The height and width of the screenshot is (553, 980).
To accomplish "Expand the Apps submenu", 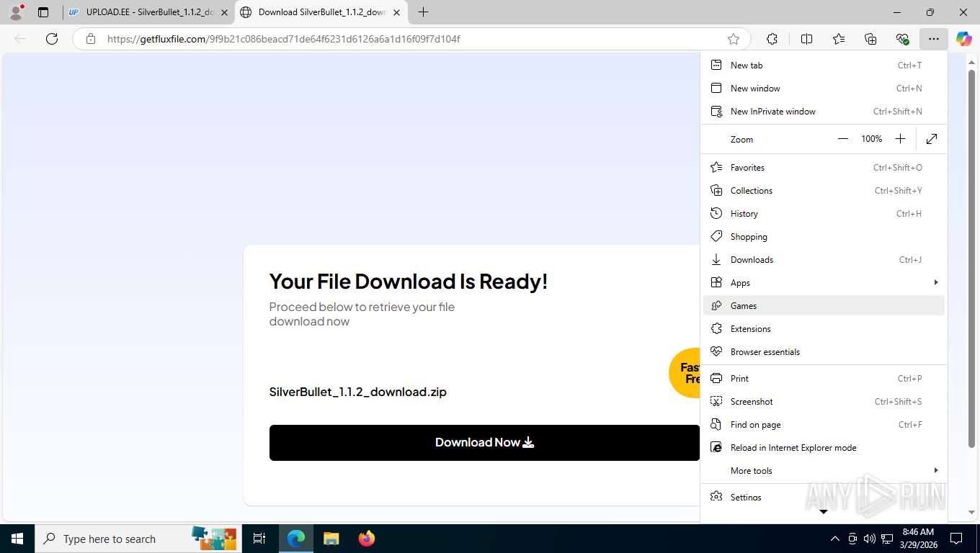I will (x=824, y=282).
